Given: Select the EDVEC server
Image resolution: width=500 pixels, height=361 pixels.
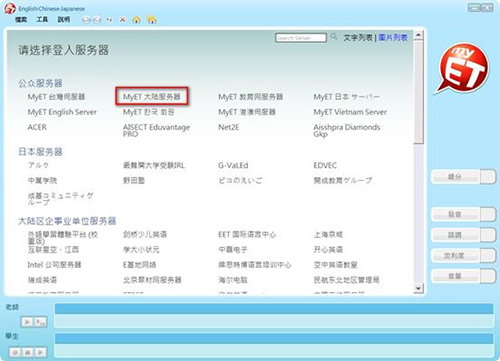Looking at the screenshot, I should (325, 165).
